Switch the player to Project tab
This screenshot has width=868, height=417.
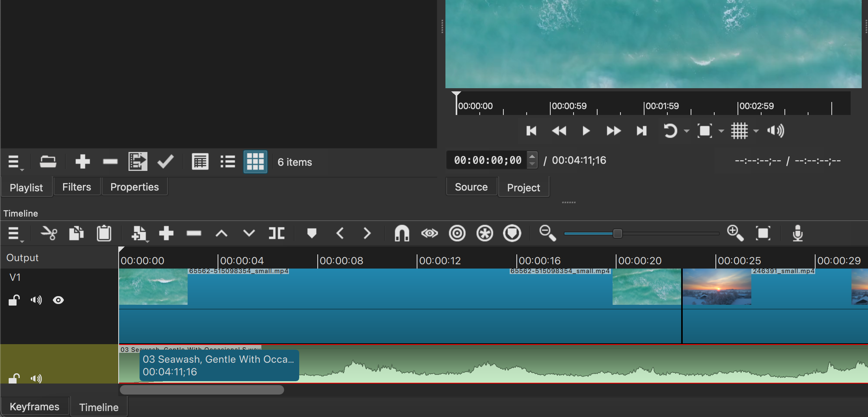[x=523, y=187]
